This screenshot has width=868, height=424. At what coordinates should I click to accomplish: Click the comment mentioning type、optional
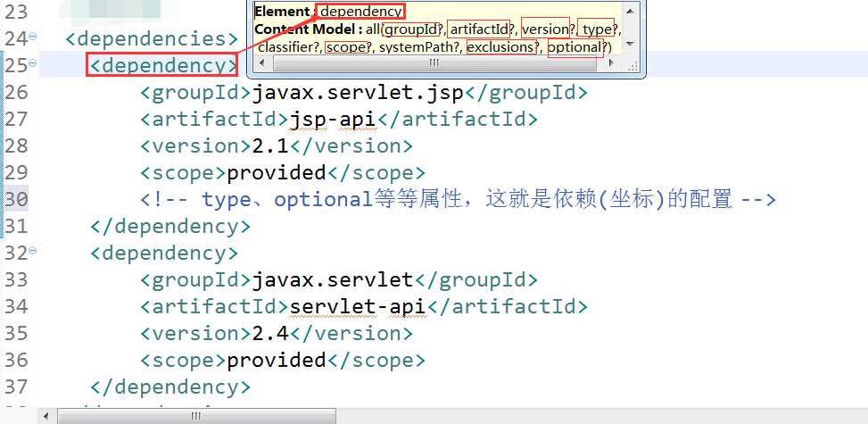(459, 200)
